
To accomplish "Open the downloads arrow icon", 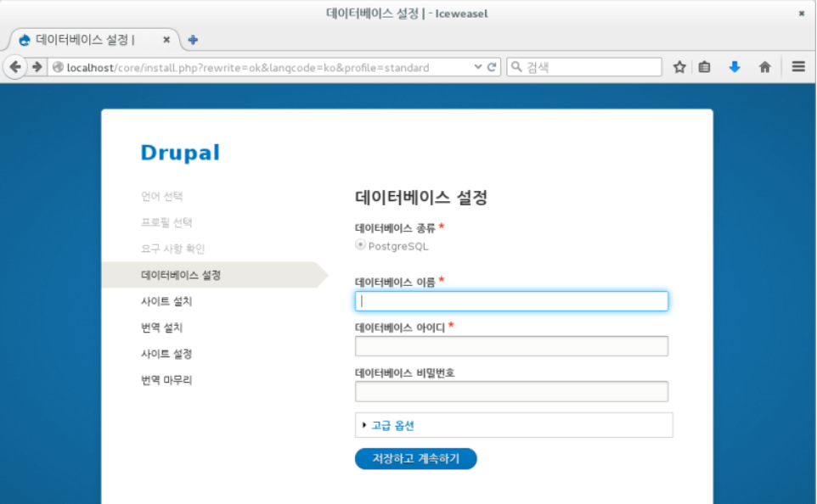I will (735, 67).
